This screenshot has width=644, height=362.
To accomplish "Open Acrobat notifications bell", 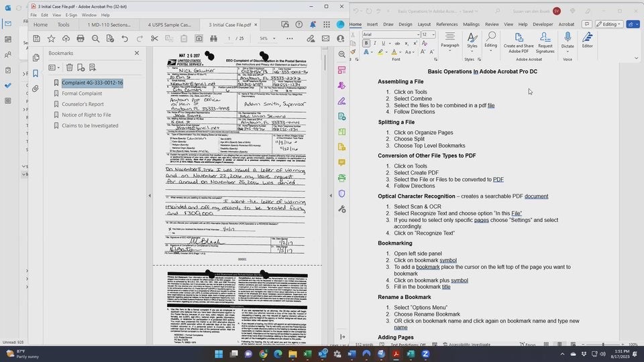I will click(313, 25).
